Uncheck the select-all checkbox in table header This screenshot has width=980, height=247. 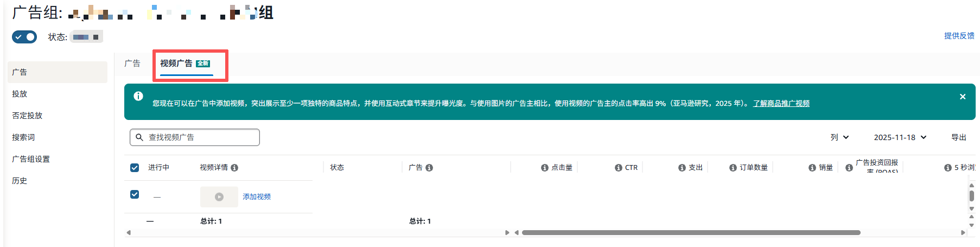[x=135, y=168]
